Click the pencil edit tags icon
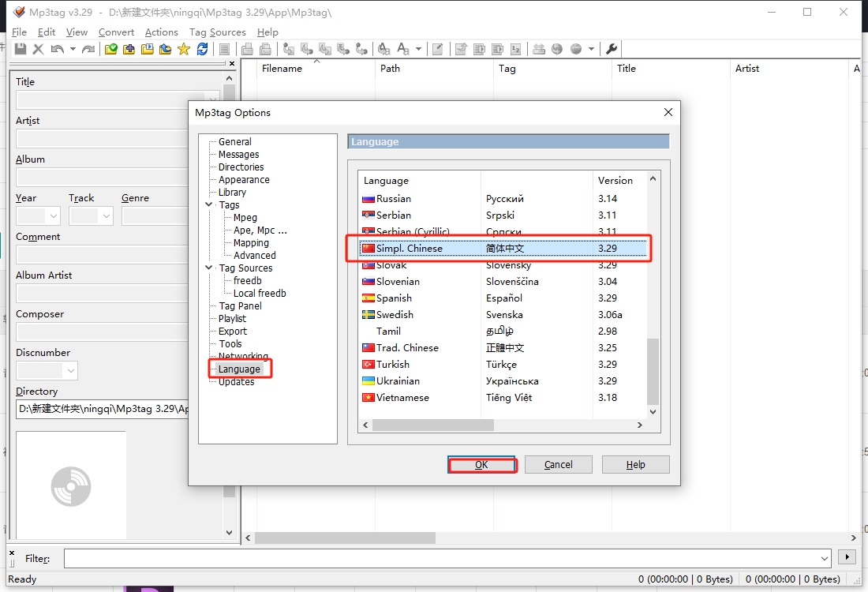Screen dimensions: 868x592 pyautogui.click(x=437, y=49)
